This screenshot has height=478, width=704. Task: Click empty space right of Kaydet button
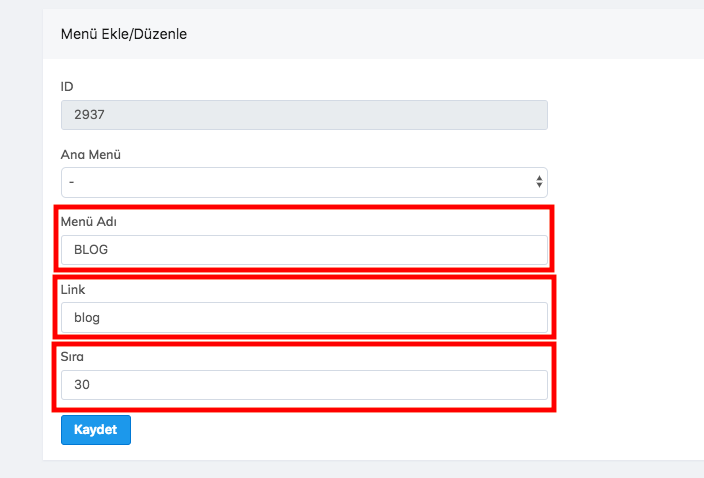(350, 430)
